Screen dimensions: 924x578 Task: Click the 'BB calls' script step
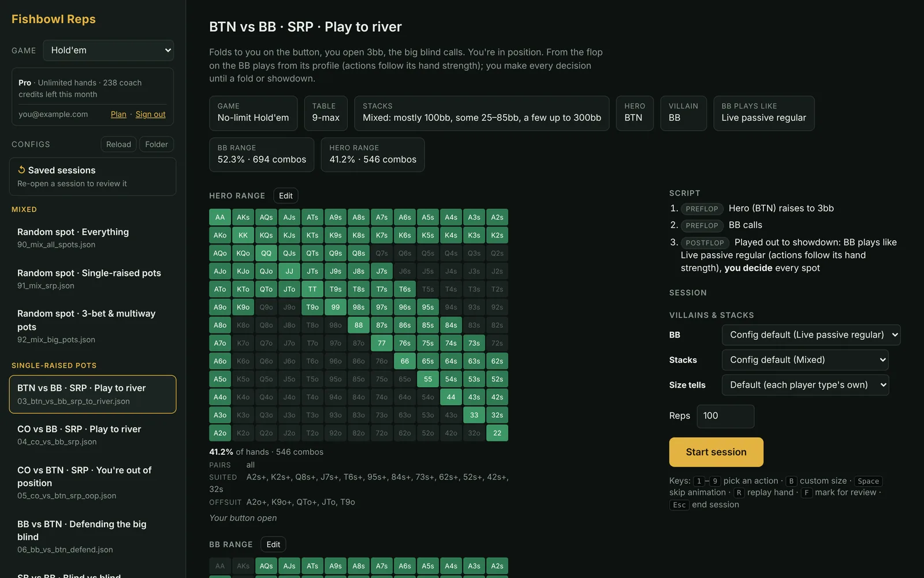pos(745,225)
